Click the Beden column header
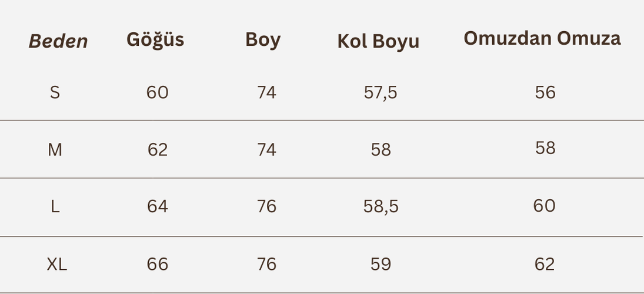Image resolution: width=644 pixels, height=294 pixels. click(58, 41)
